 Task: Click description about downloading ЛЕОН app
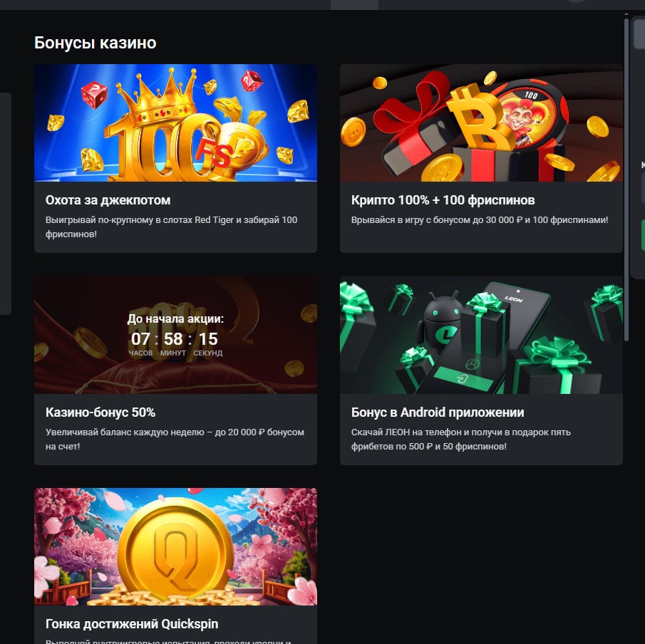pos(460,440)
